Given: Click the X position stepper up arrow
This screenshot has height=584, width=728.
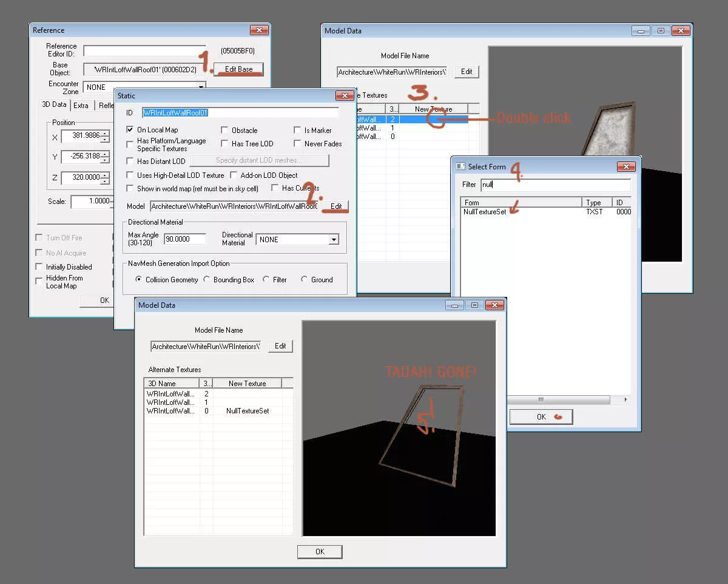Looking at the screenshot, I should [104, 134].
